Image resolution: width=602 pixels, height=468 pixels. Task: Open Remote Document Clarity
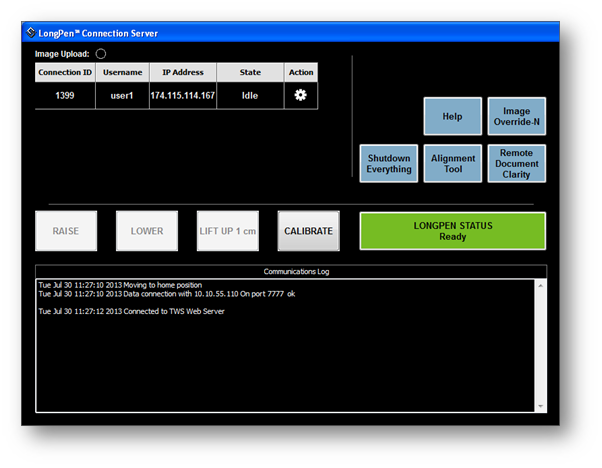[x=516, y=164]
